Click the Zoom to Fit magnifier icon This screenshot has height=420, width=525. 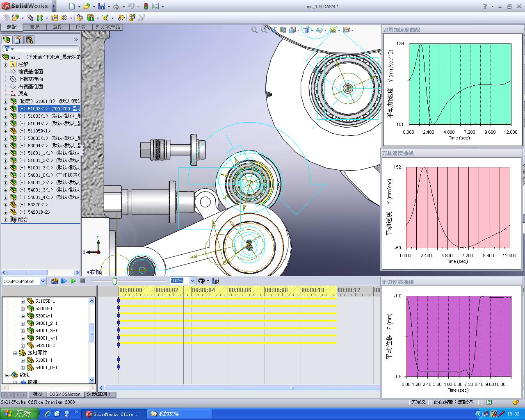pos(255,30)
